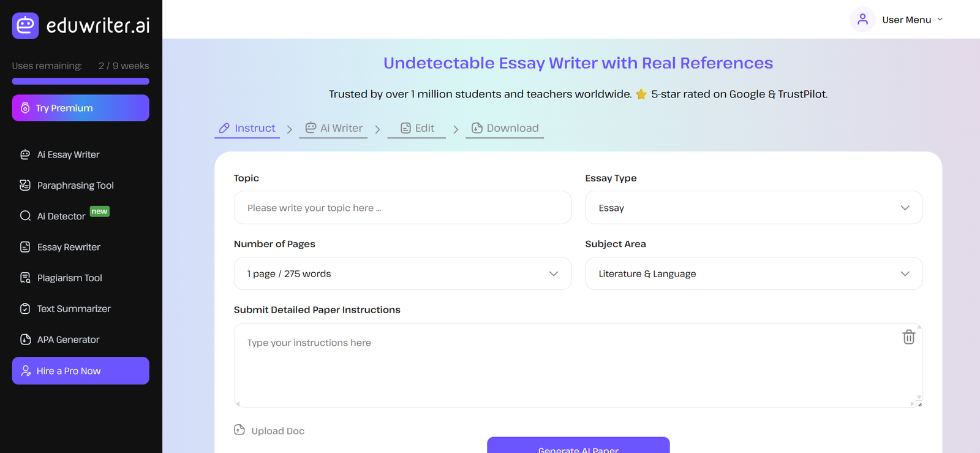Click the Hire a Pro Now button
The image size is (980, 453).
pyautogui.click(x=80, y=371)
